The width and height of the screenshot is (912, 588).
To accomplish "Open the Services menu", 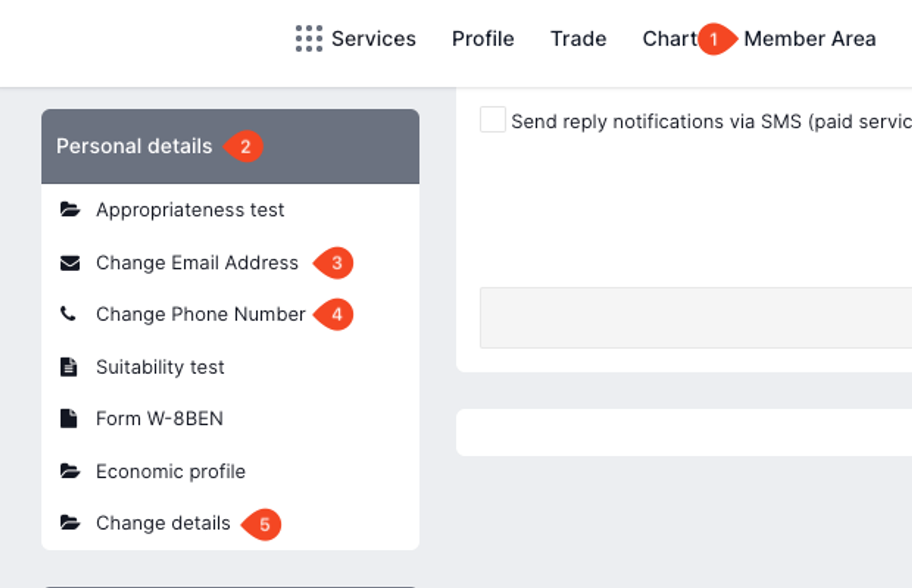I will 373,39.
